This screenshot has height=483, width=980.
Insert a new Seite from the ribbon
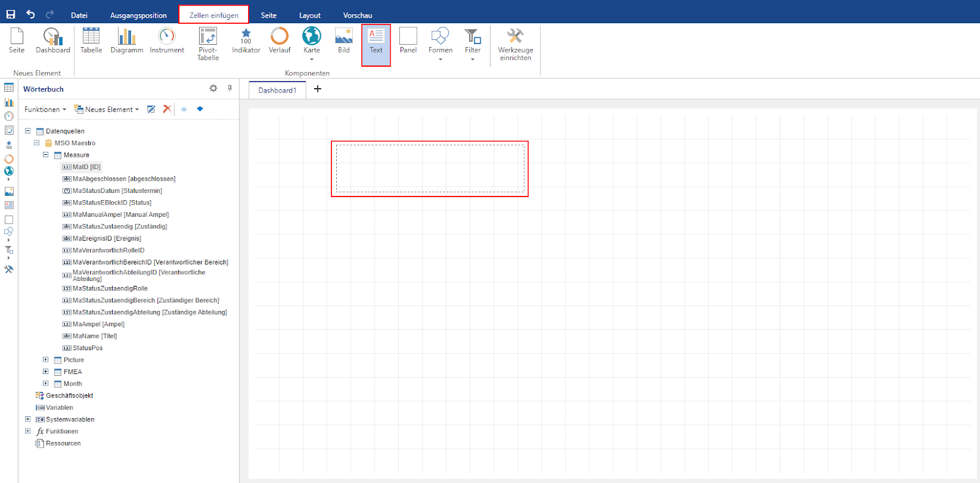(x=17, y=40)
